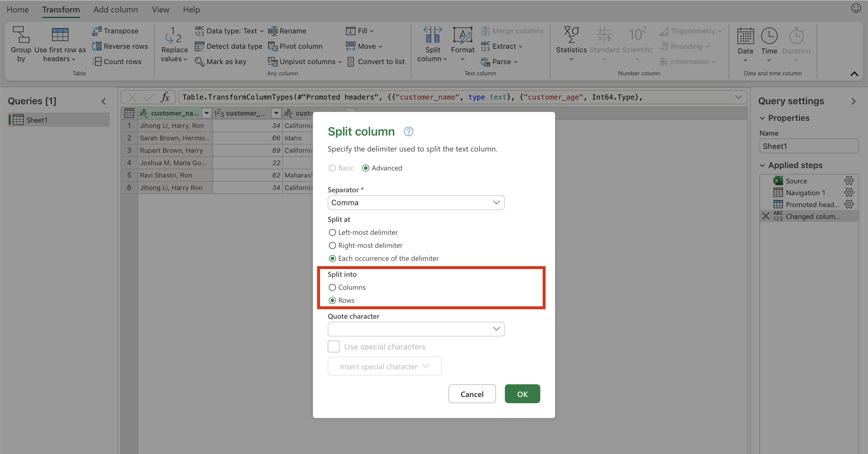This screenshot has width=868, height=454.
Task: Click the Cancel button
Action: [472, 394]
